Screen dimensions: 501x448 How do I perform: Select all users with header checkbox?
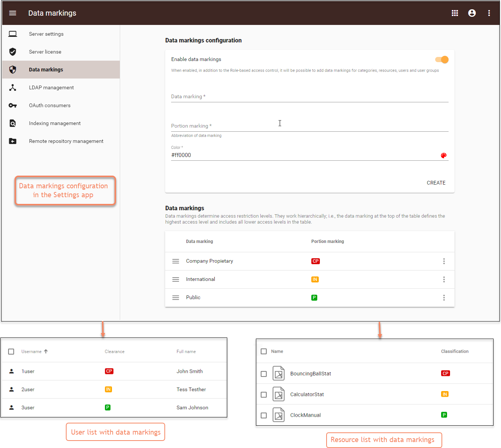[11, 352]
